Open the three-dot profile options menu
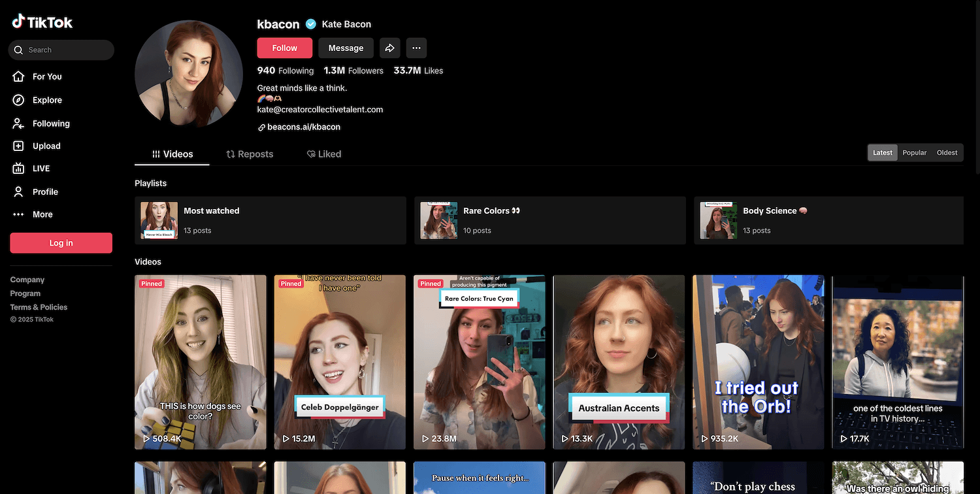Viewport: 980px width, 494px height. [416, 48]
